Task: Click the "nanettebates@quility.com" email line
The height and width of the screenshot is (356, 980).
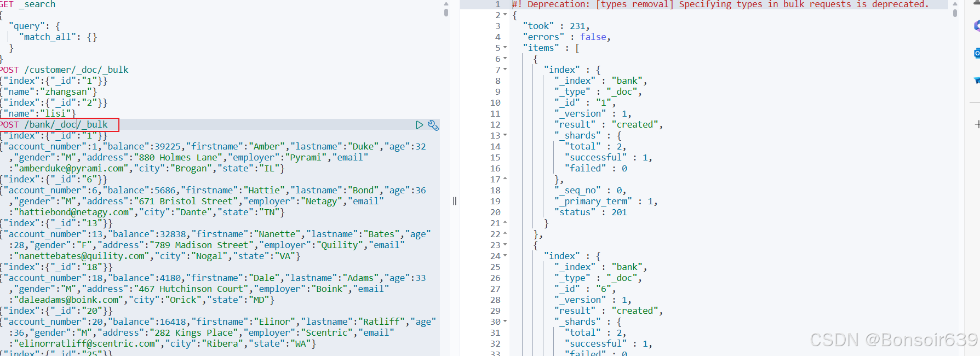Action: click(154, 256)
